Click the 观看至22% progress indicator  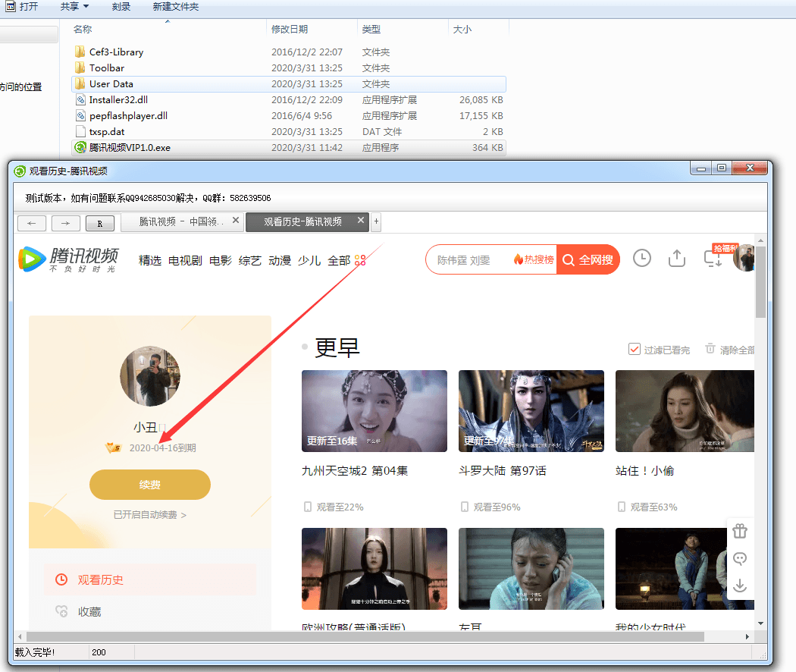(x=340, y=506)
